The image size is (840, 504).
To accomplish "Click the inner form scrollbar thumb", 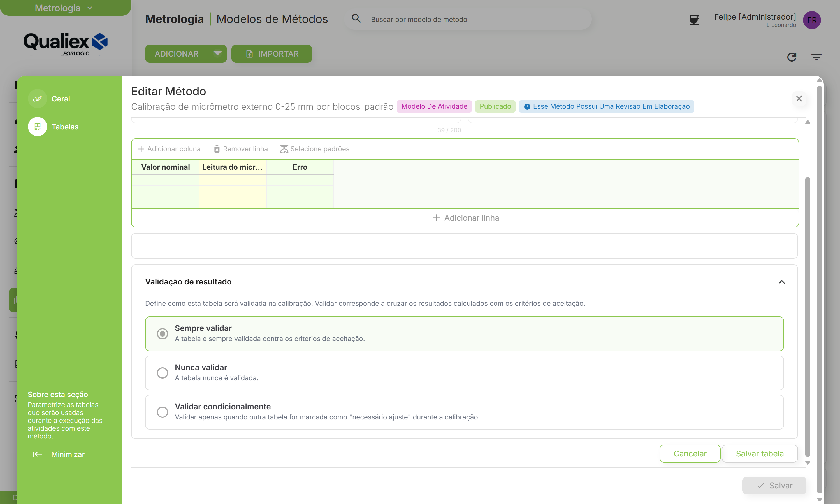I will pos(808,316).
